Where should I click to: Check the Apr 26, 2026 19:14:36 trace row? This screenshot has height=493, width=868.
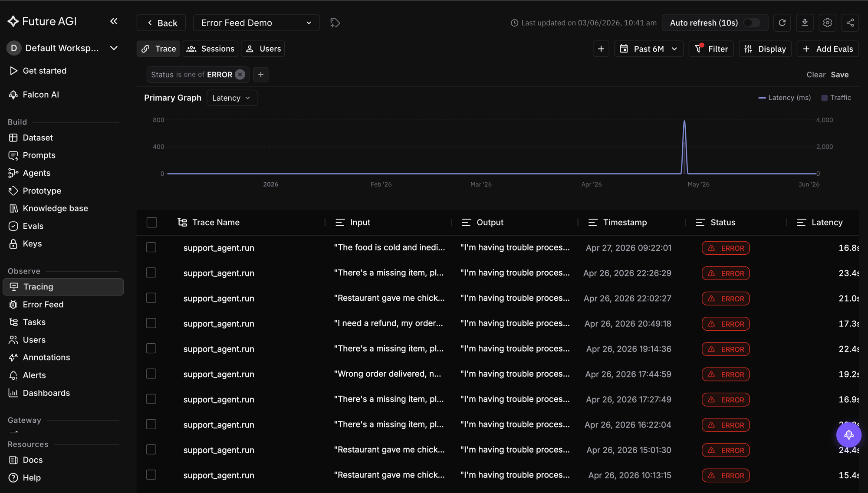point(151,348)
